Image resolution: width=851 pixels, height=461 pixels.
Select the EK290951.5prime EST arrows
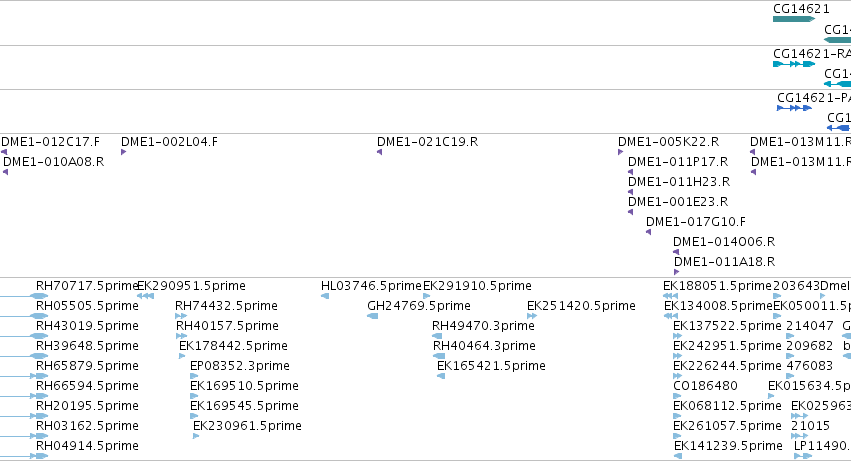tap(145, 296)
